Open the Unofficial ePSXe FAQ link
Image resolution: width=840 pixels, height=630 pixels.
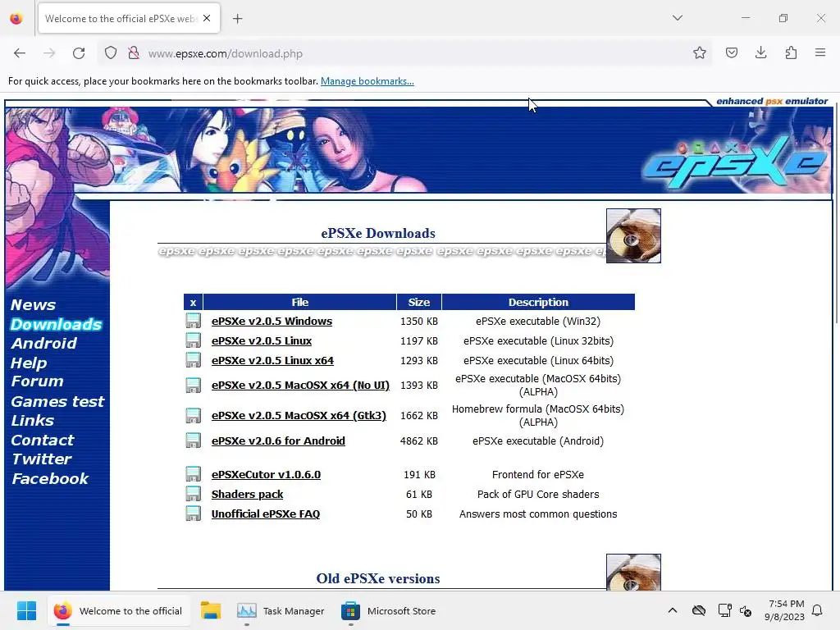coord(265,514)
